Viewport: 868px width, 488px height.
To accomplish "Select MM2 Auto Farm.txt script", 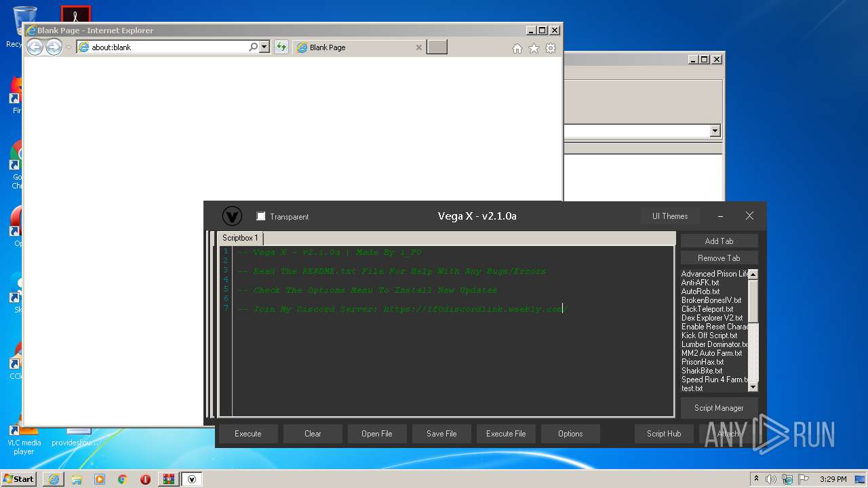I will [x=711, y=353].
